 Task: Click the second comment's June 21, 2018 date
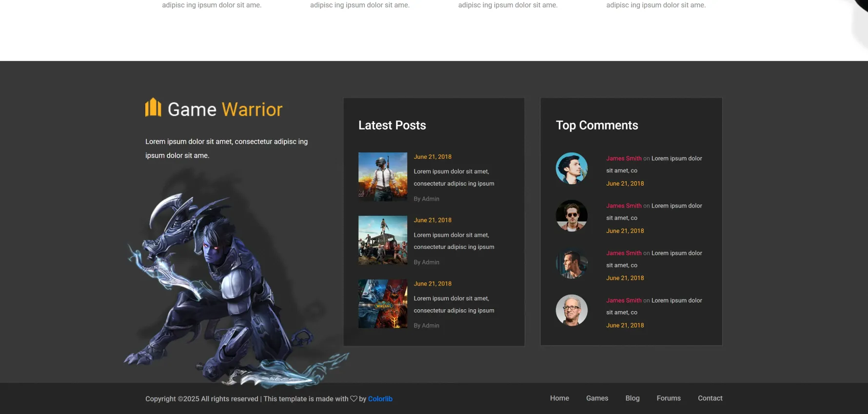point(625,231)
